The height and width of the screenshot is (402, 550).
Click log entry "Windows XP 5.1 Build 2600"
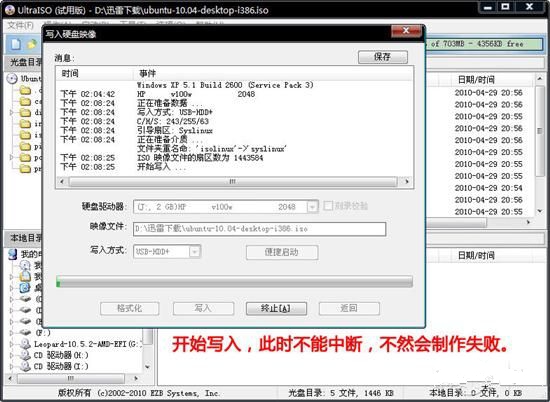coord(225,85)
